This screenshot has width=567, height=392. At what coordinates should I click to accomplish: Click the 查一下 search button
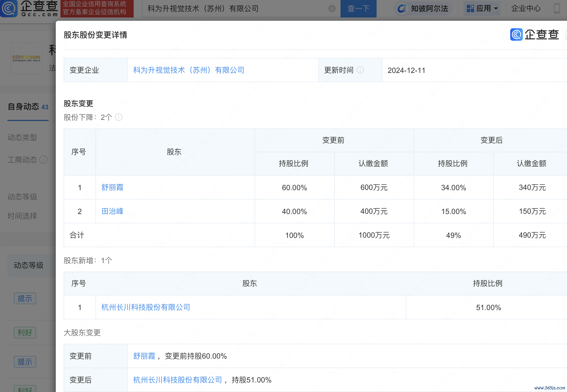tap(358, 8)
